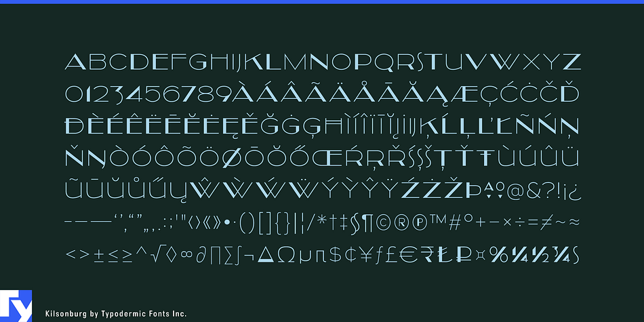Image resolution: width=644 pixels, height=322 pixels.
Task: Click the @ symbol glyph
Action: (x=515, y=192)
